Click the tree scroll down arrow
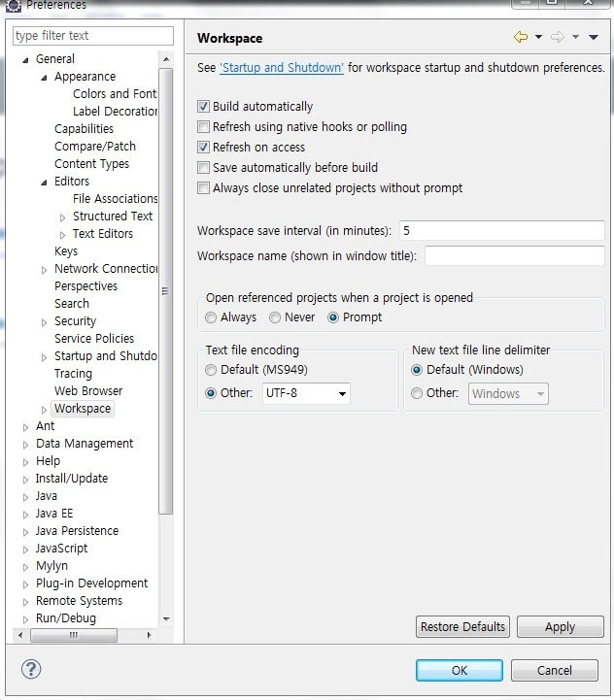The width and height of the screenshot is (614, 700). pyautogui.click(x=166, y=618)
